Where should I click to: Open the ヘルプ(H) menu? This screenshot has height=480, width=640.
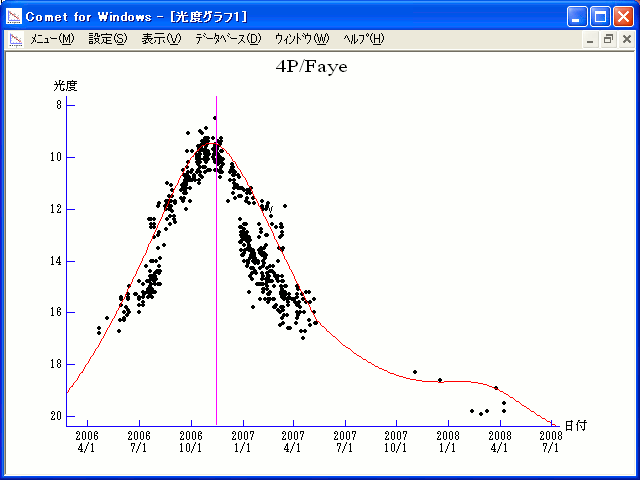[364, 39]
